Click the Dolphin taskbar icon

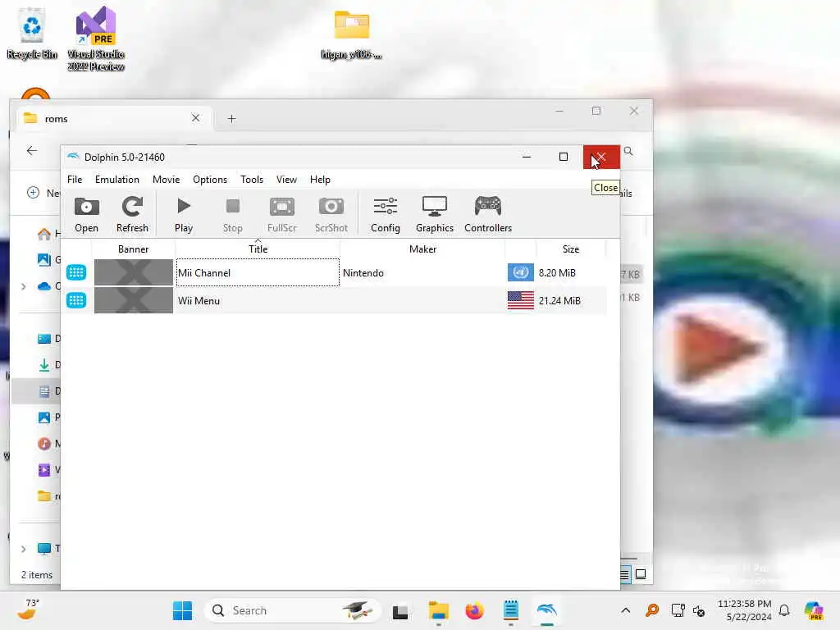pyautogui.click(x=547, y=610)
